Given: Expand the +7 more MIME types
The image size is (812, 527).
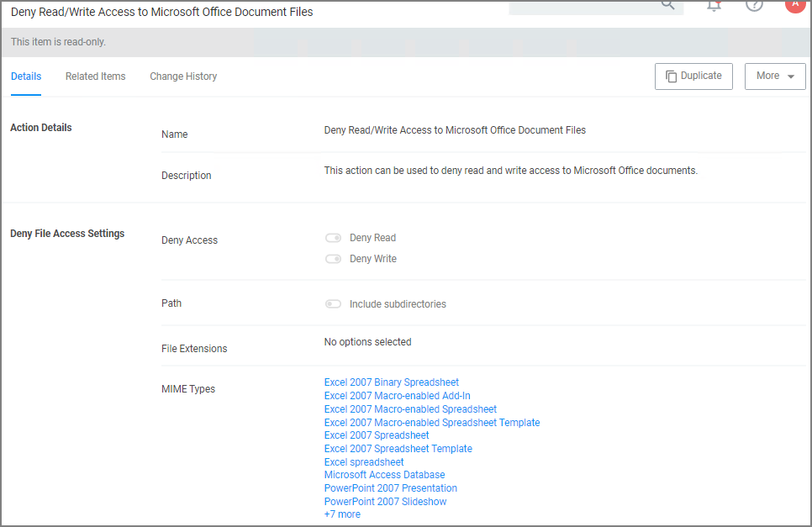Looking at the screenshot, I should 342,514.
